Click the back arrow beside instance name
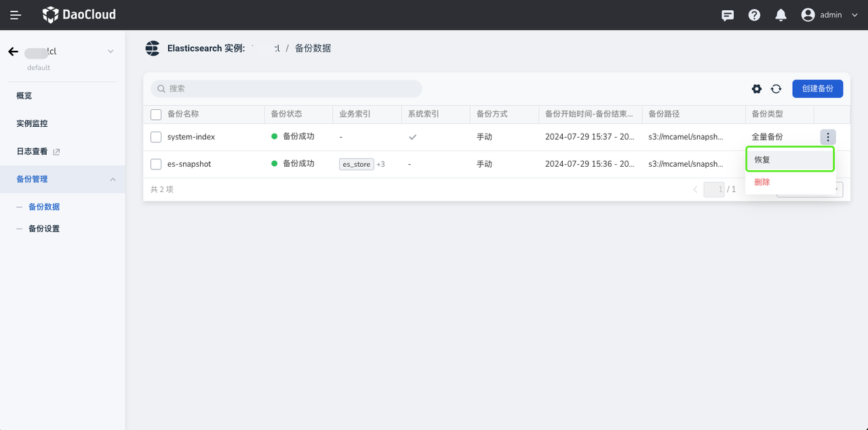Viewport: 868px width, 430px height. (13, 52)
